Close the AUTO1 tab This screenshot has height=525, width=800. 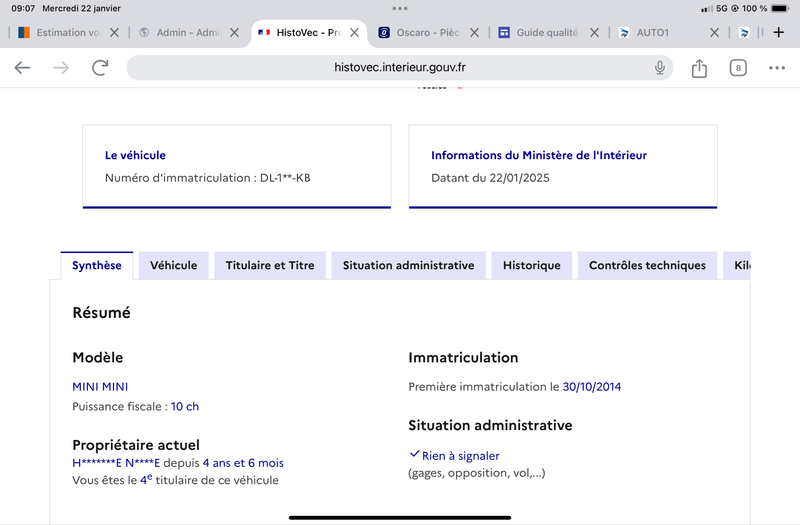point(715,33)
